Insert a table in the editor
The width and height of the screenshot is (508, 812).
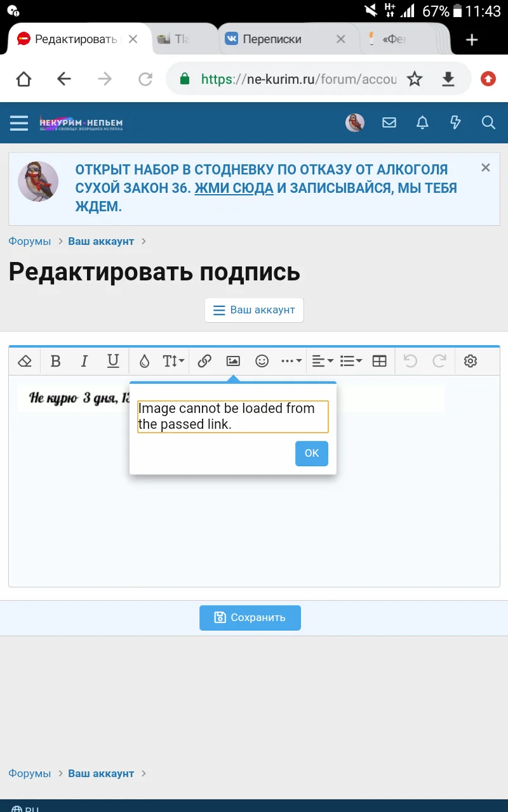(379, 360)
